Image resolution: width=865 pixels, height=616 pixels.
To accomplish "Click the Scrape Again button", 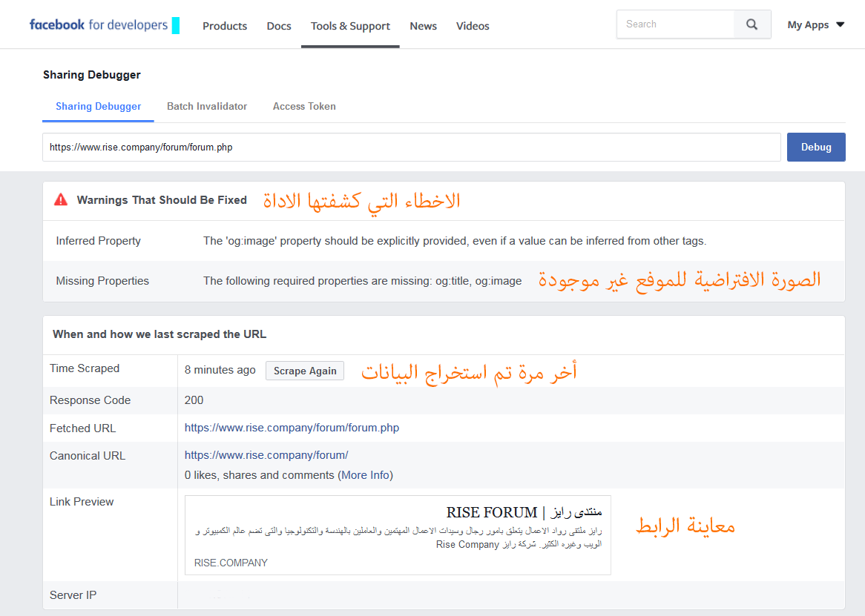I will (305, 371).
